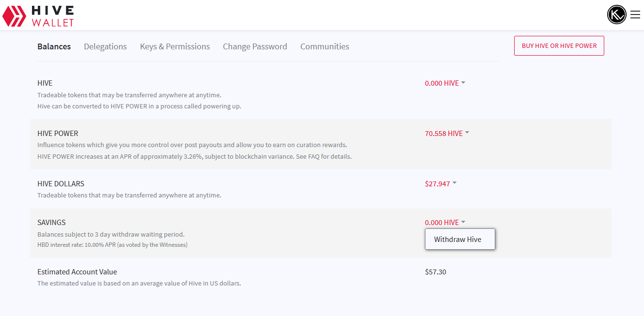Switch to the Delegations tab

coord(105,46)
